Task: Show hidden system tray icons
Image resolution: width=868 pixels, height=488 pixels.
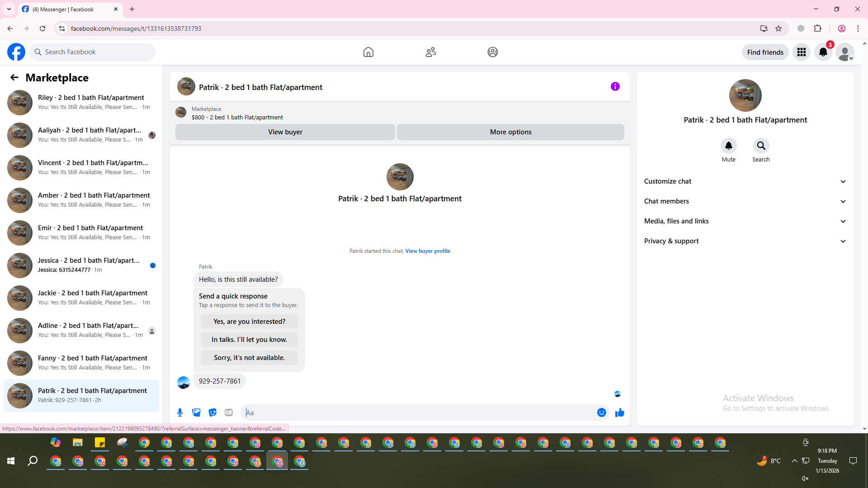Action: [x=794, y=461]
